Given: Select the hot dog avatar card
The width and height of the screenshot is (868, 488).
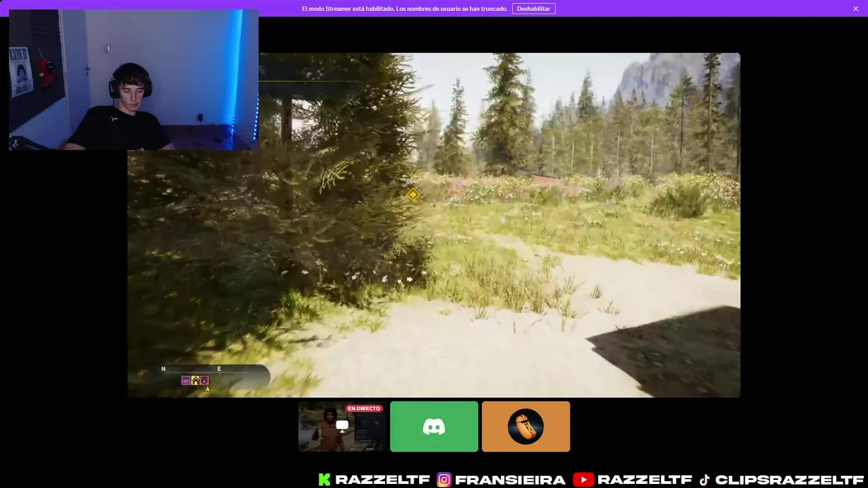Looking at the screenshot, I should (526, 426).
